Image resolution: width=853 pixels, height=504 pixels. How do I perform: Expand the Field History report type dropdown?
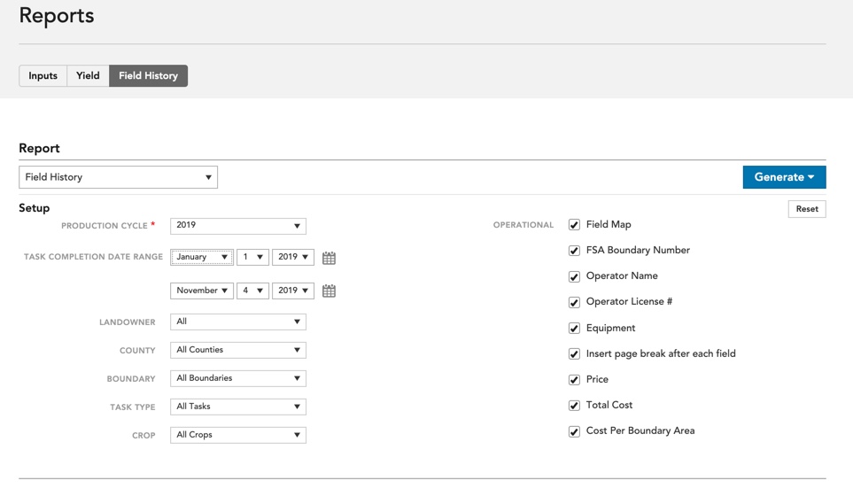pos(118,177)
